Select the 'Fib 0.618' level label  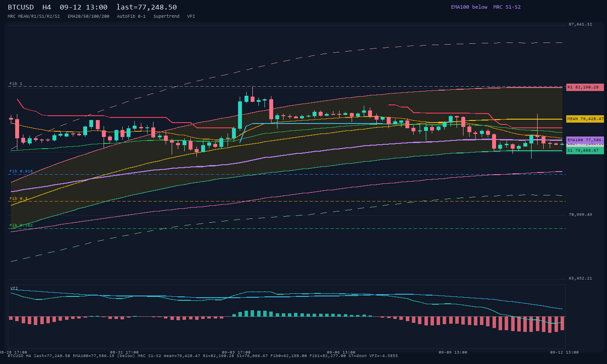coord(21,171)
